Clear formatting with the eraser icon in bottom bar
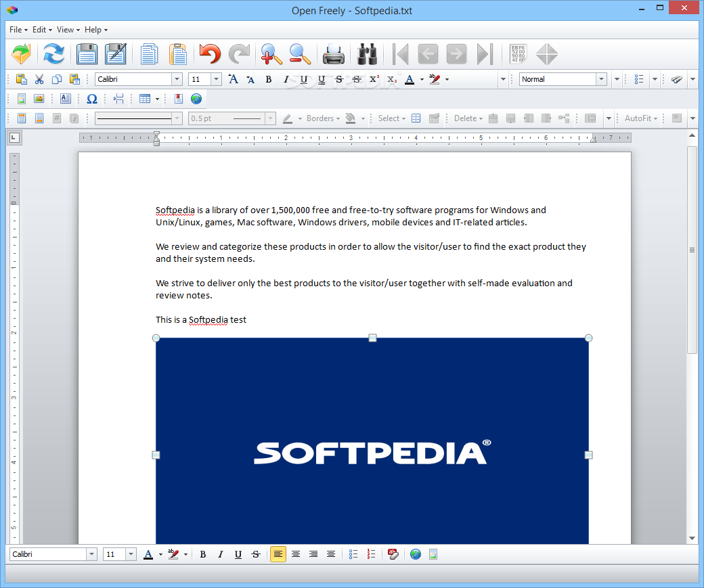 (x=393, y=554)
